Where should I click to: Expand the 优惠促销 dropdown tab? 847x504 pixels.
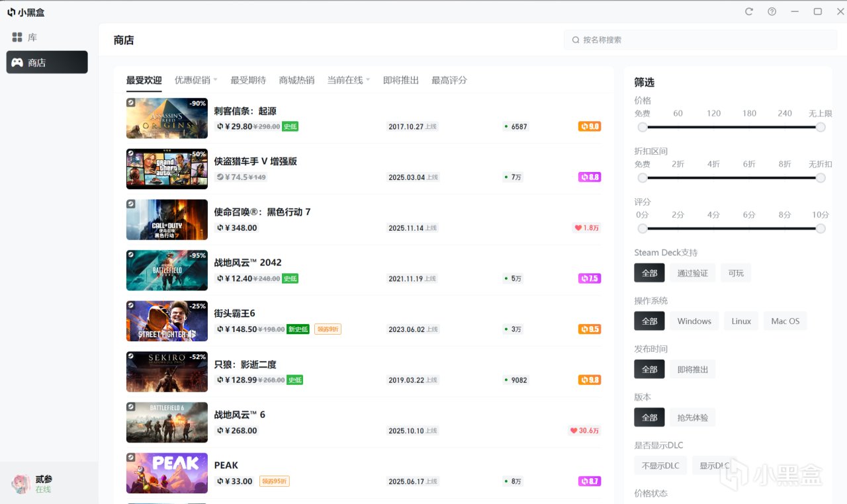196,80
